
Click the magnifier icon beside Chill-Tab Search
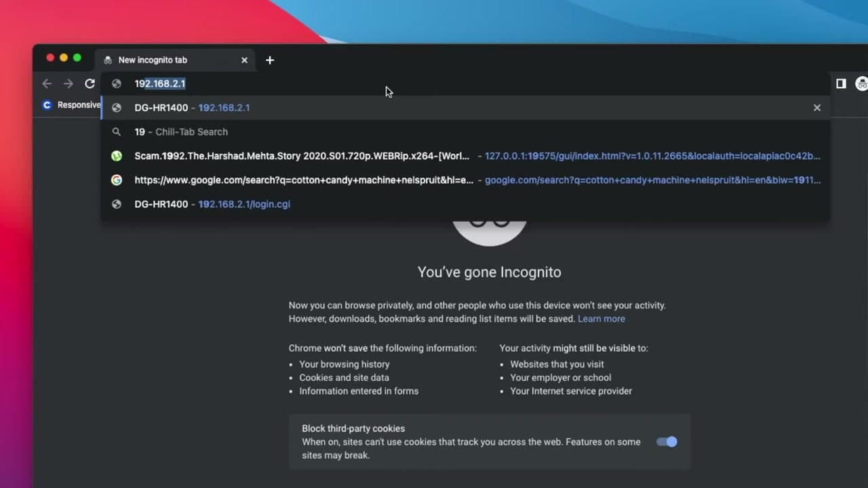pos(117,132)
